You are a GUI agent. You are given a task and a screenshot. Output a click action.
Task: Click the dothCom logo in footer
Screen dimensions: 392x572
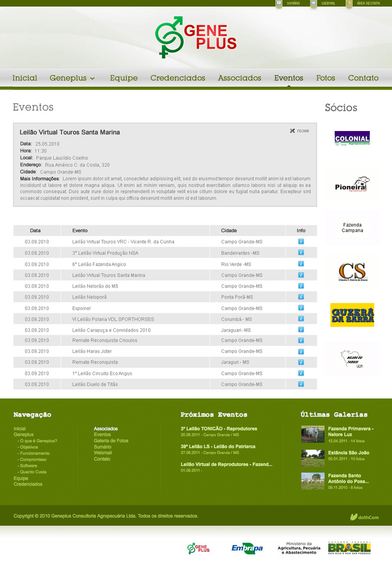[364, 517]
